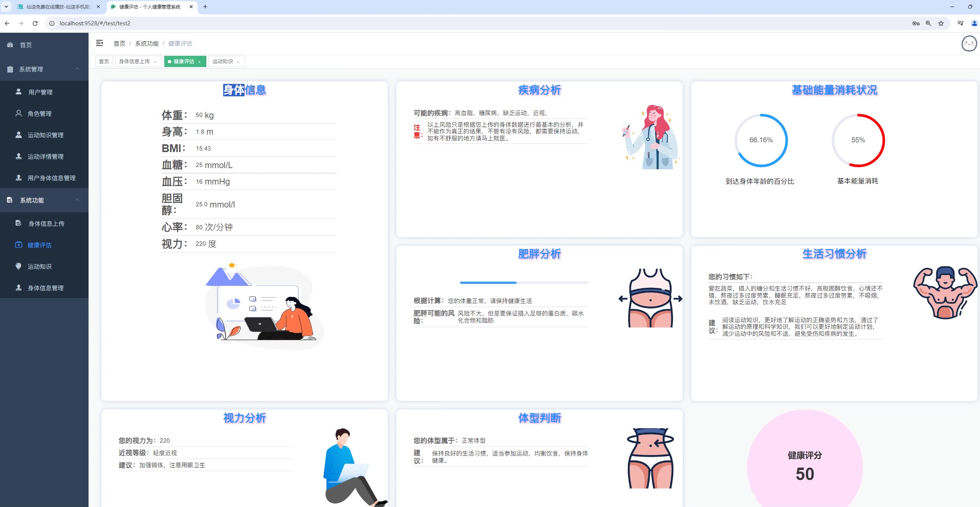Reload the page with refresh icon

(x=35, y=23)
